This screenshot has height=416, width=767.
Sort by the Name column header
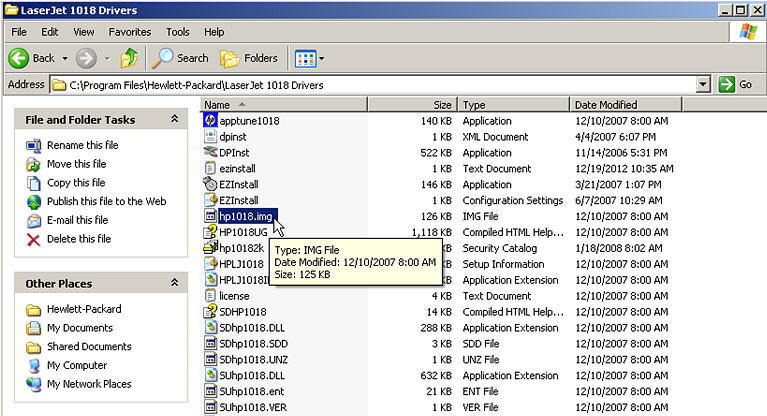[x=284, y=105]
